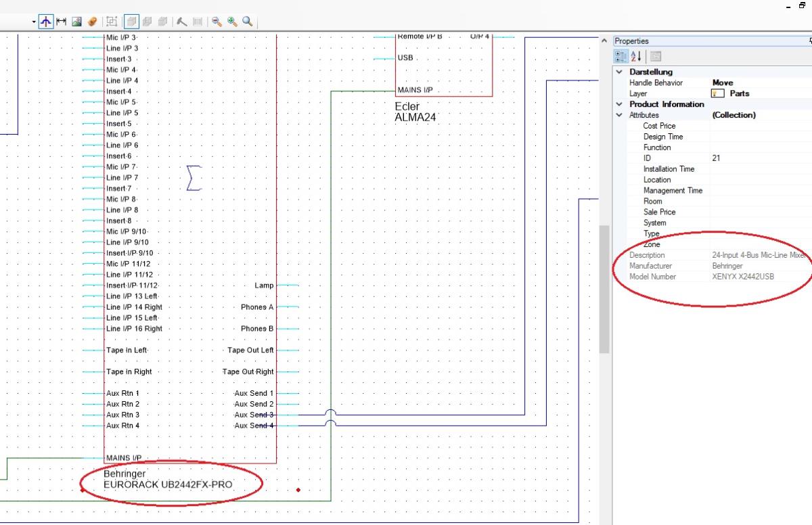The width and height of the screenshot is (812, 525).
Task: Click the Room attribute label
Action: click(653, 202)
